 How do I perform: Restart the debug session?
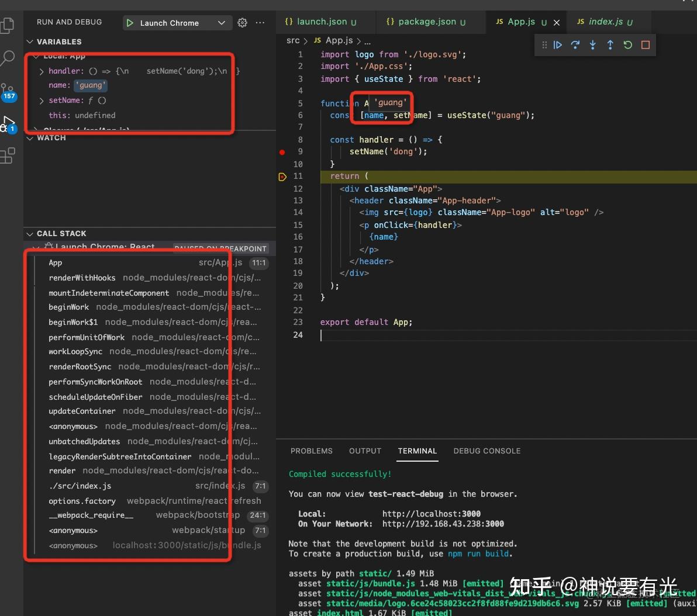point(627,45)
